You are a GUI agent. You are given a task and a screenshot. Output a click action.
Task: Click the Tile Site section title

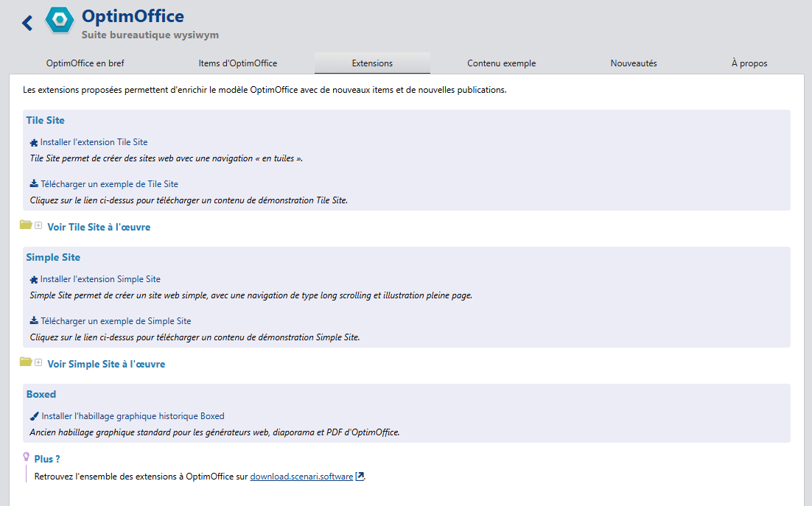[x=46, y=121]
